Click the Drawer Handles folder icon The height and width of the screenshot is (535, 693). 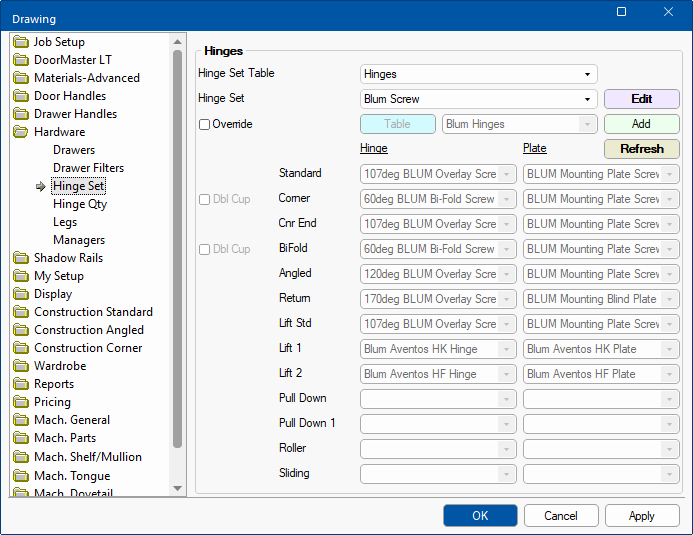click(21, 114)
